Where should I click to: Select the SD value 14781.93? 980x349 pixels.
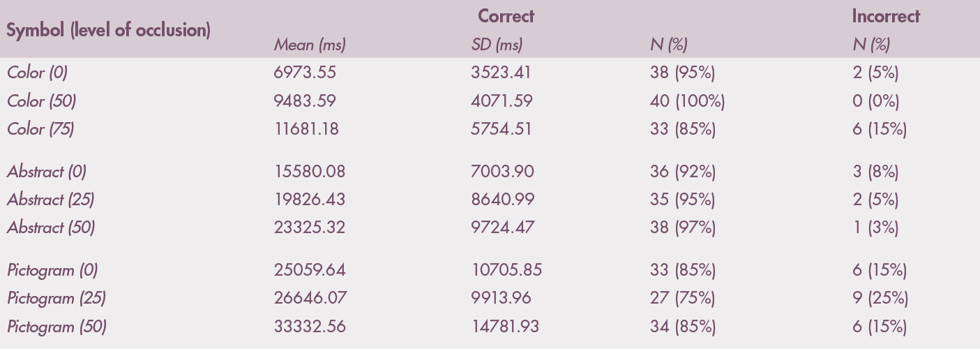(506, 327)
